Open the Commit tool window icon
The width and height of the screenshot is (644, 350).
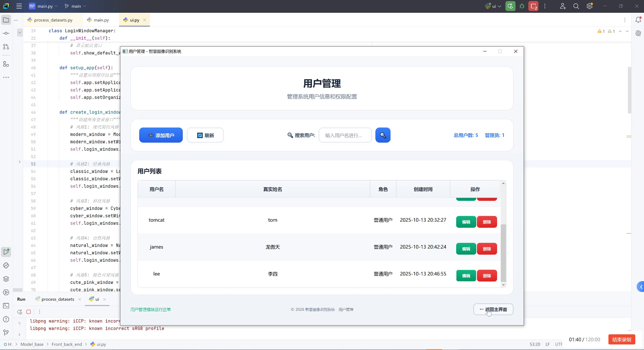6,33
